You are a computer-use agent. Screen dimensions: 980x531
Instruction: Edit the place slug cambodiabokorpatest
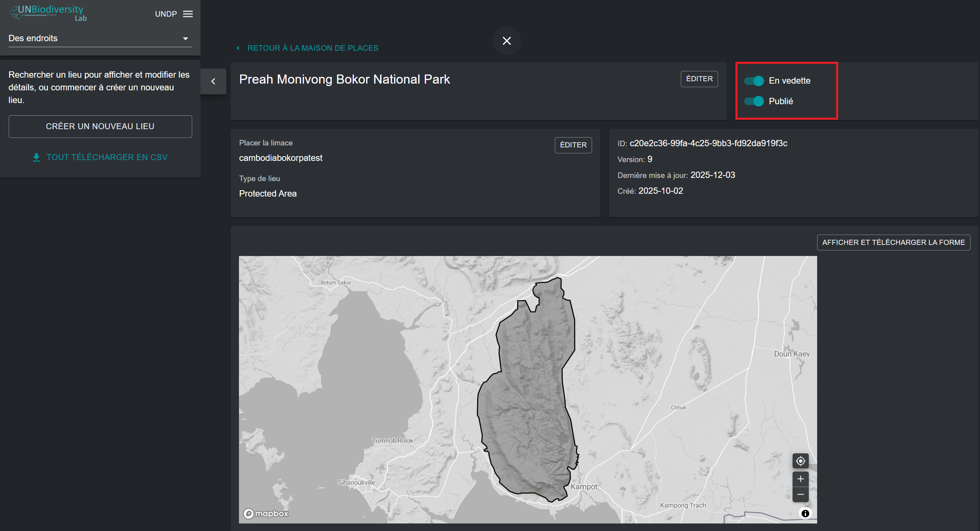point(573,145)
